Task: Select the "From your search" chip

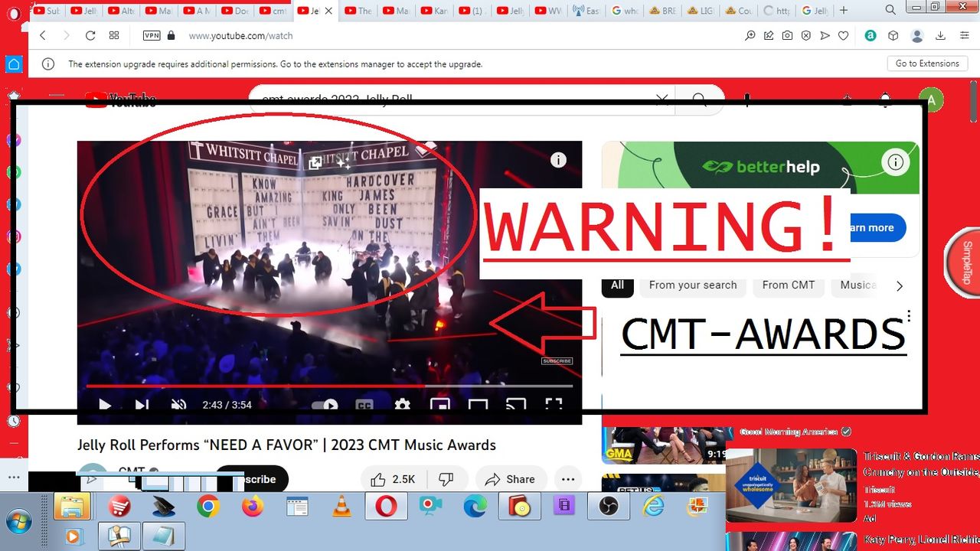Action: [692, 285]
